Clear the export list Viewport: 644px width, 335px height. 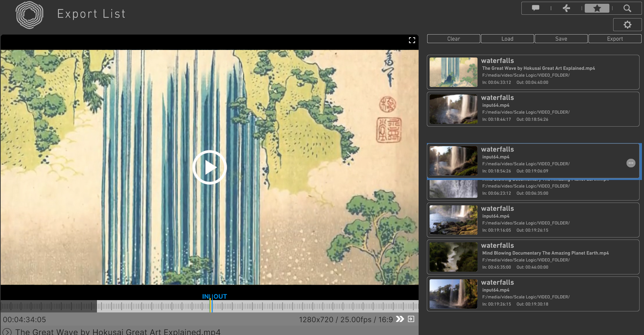tap(454, 39)
